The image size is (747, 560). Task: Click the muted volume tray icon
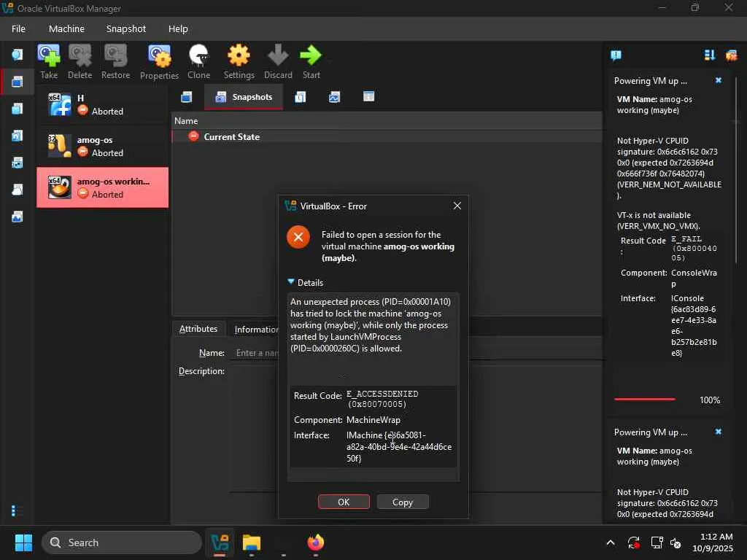coord(676,542)
